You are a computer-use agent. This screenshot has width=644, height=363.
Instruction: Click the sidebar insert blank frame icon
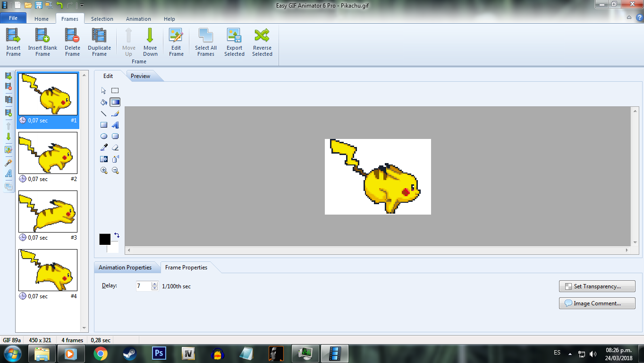tap(8, 112)
